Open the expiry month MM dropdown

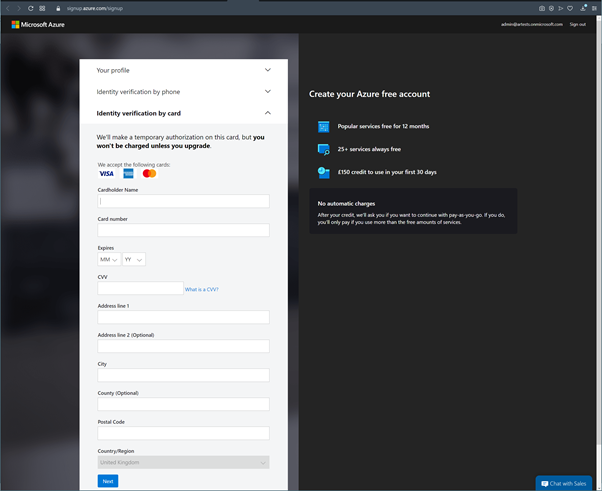[x=109, y=259]
